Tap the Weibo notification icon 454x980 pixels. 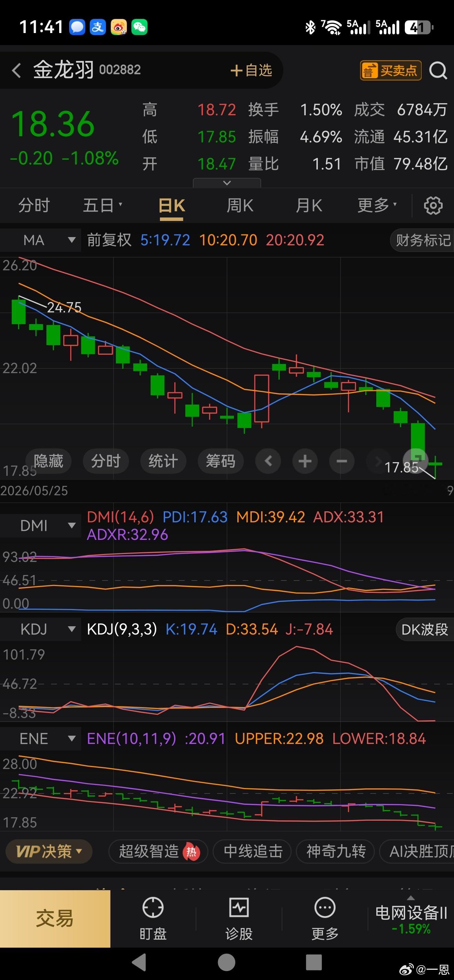click(x=119, y=27)
